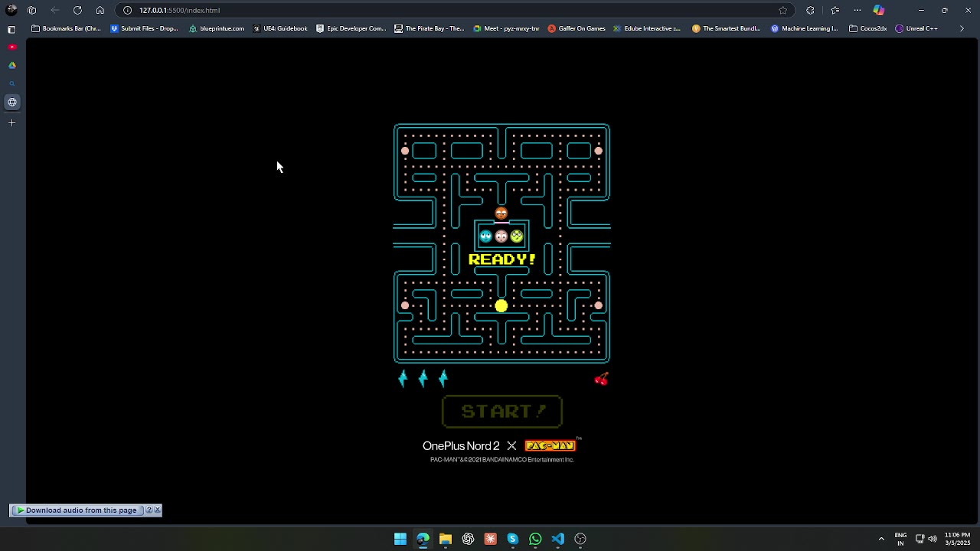Open Microsoft Edge from taskbar
Viewport: 980px width, 551px height.
tap(423, 539)
